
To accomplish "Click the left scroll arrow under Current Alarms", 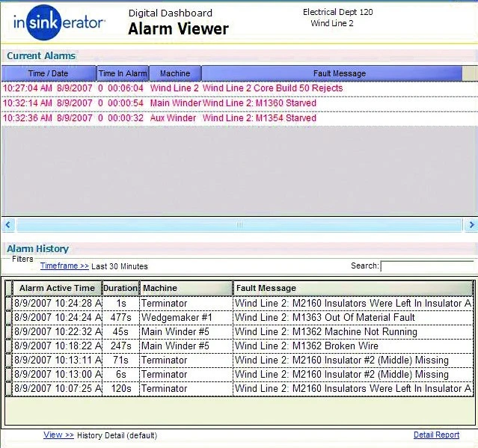I will (x=8, y=225).
